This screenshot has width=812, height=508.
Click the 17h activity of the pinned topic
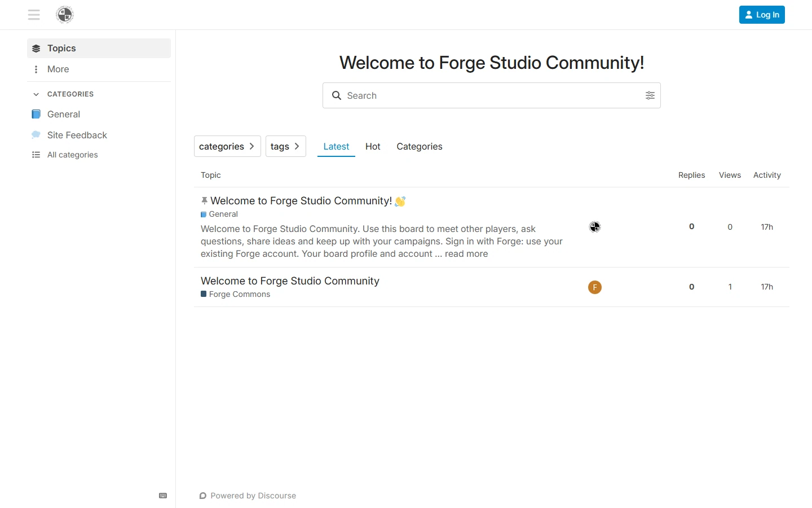coord(767,227)
